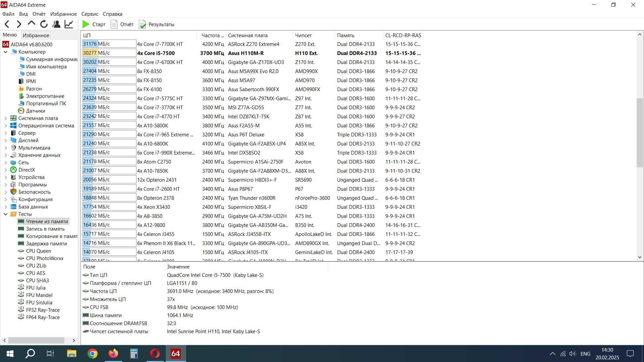Select the Разгон item with flame icon
This screenshot has width=644, height=362.
30,89
